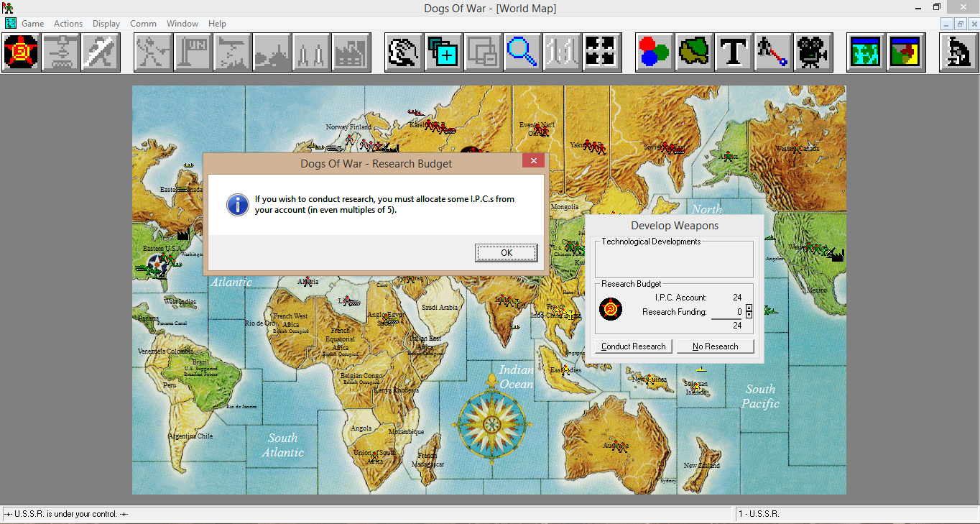
Task: Click the South Pacific label
Action: point(760,396)
